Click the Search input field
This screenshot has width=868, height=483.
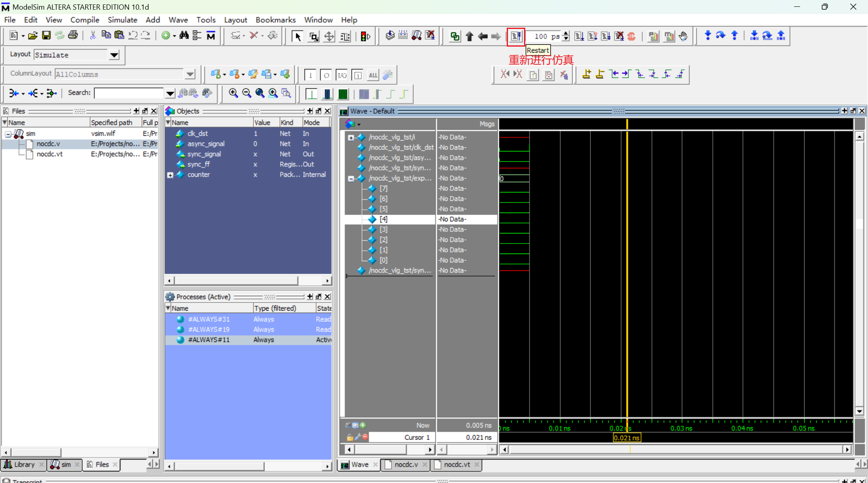pyautogui.click(x=129, y=93)
